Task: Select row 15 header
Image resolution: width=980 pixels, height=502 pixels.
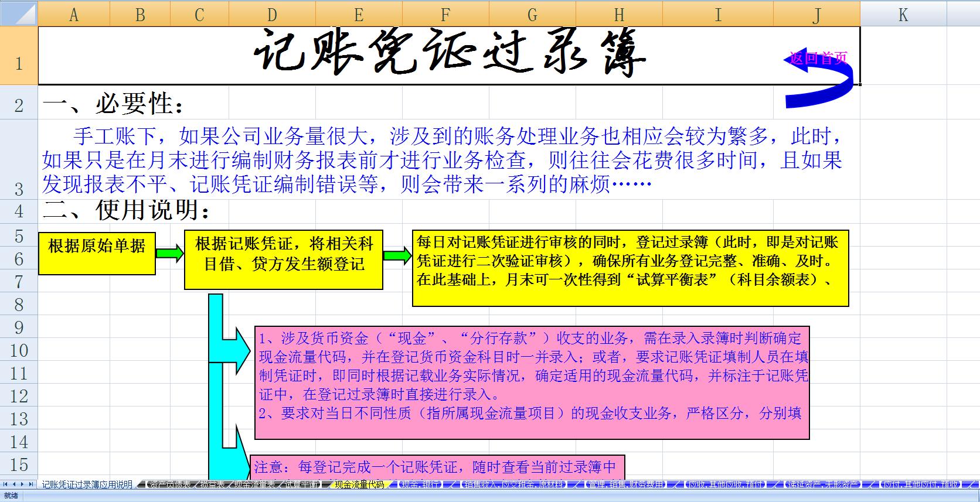Action: (19, 464)
